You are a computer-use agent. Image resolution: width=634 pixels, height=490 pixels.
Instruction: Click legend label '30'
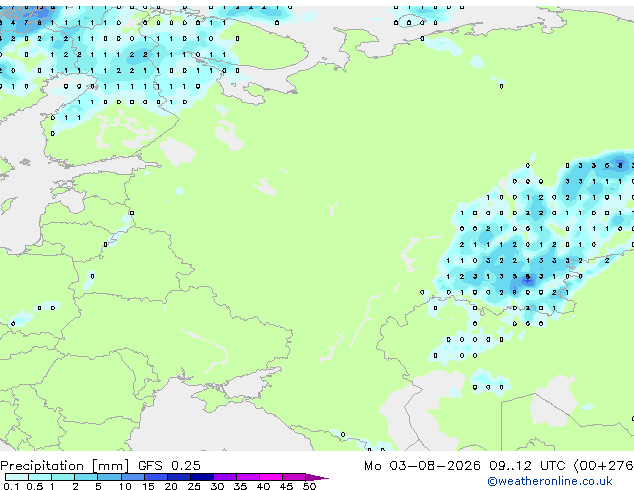(217, 486)
